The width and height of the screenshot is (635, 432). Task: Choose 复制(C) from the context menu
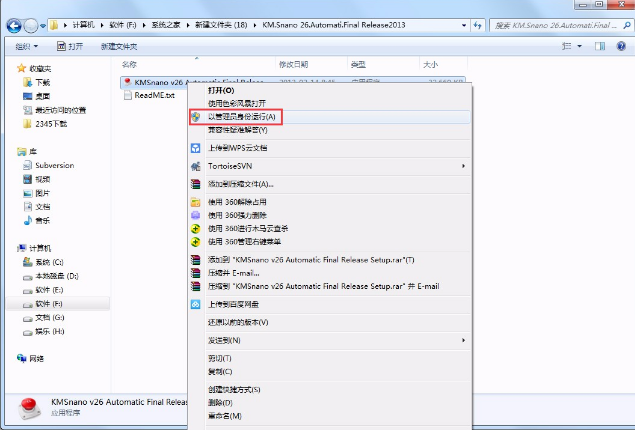pos(220,372)
